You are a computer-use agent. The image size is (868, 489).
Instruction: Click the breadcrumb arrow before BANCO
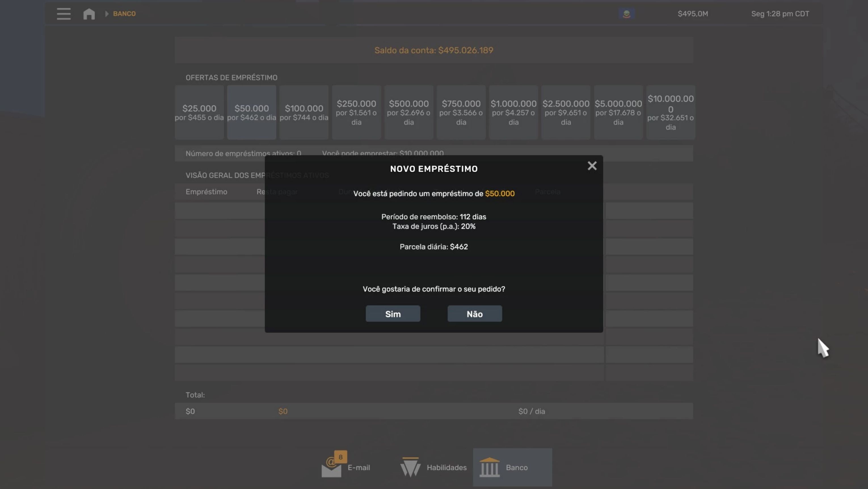point(107,14)
